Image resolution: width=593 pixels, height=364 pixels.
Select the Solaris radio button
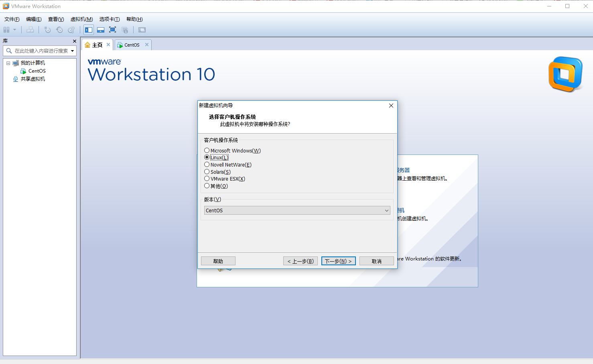tap(207, 172)
